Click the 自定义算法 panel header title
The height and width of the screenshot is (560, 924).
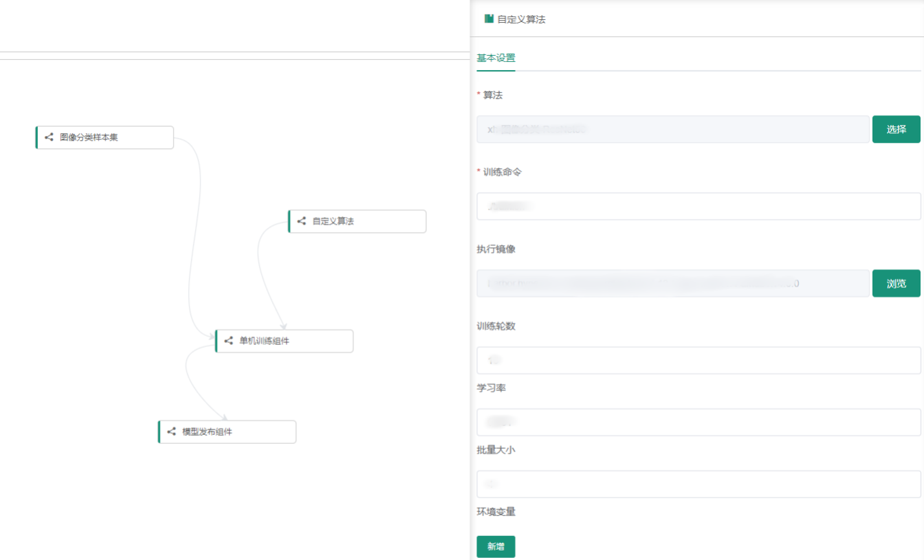pyautogui.click(x=521, y=19)
